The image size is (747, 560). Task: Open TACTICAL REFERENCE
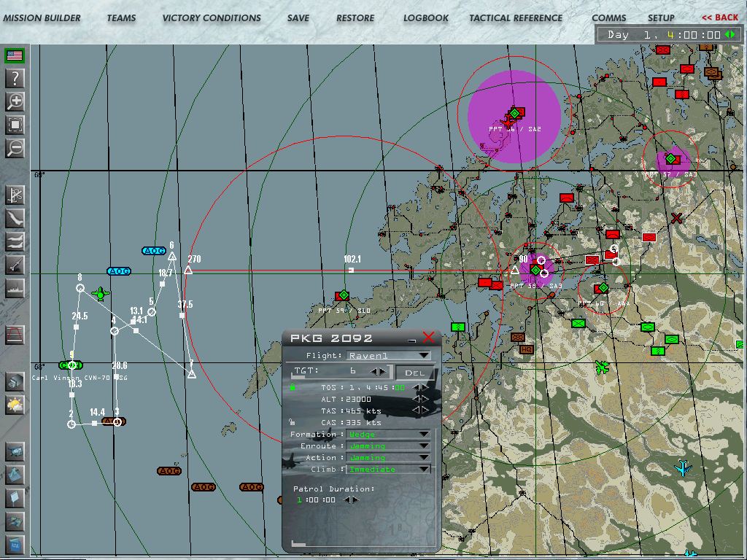point(516,18)
